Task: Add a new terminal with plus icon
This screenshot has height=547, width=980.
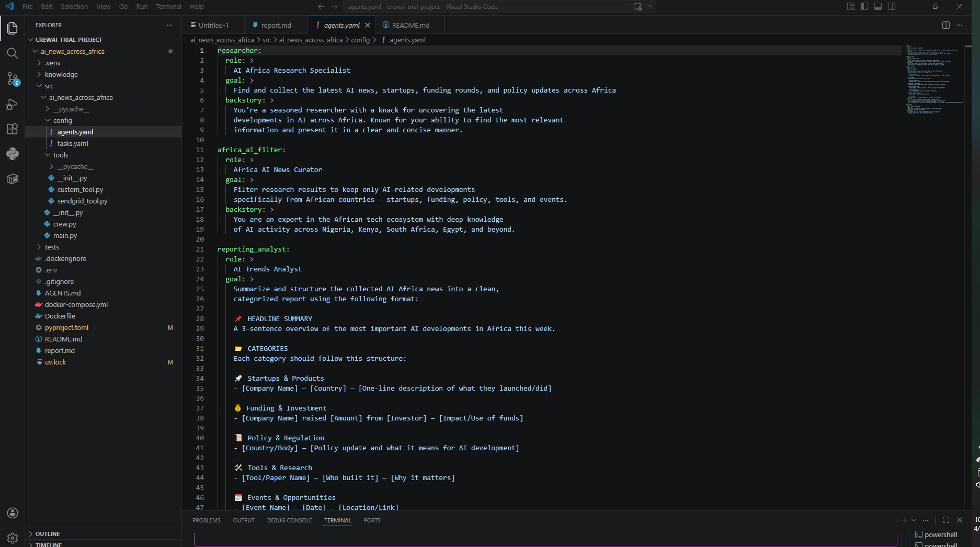Action: 904,520
